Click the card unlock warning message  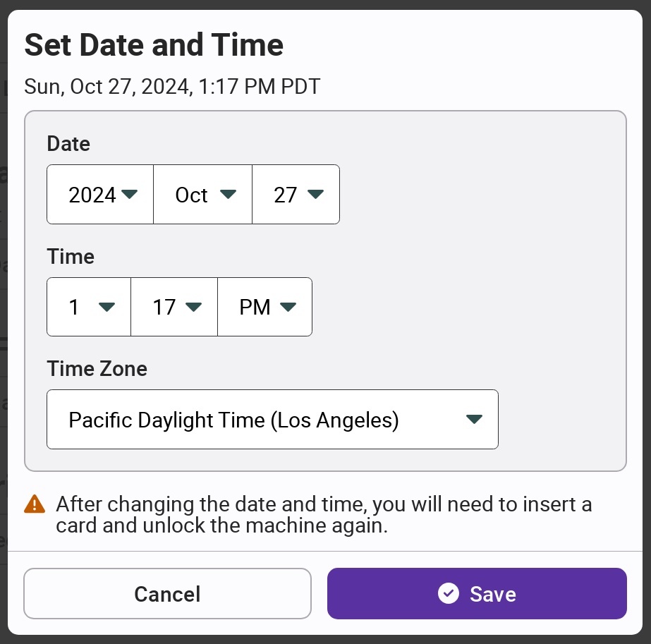coord(324,515)
